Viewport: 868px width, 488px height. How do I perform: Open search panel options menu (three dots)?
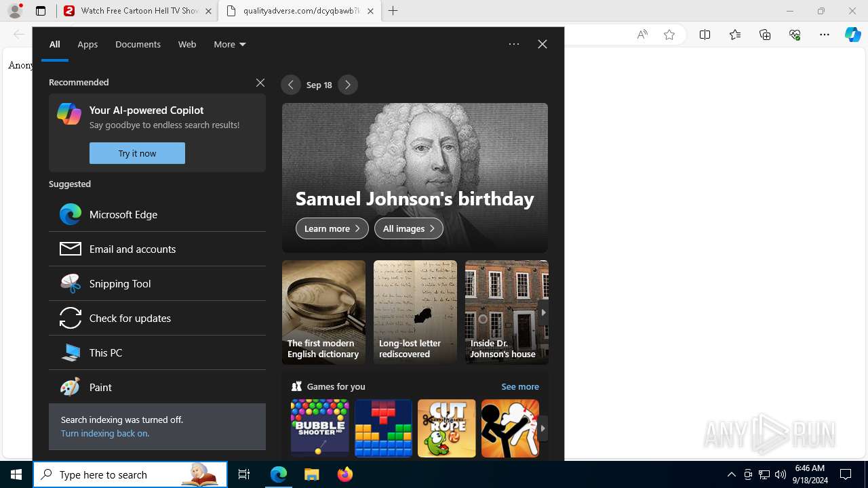click(x=514, y=44)
